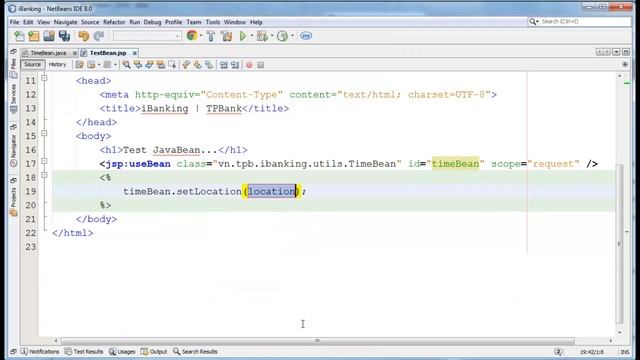Start macro recording with red circle
Screen dimensions: 640x360
pyautogui.click(x=249, y=65)
